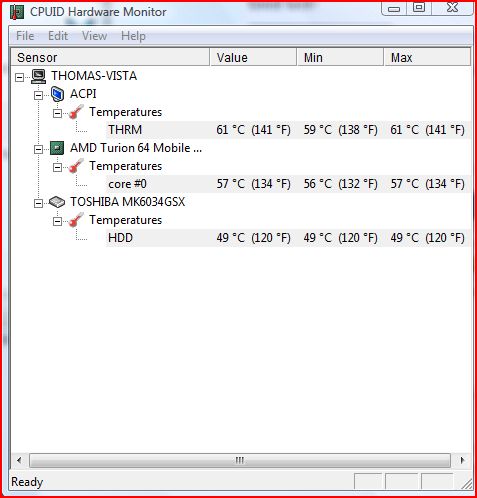477x498 pixels.
Task: Click core #0 value 57 °C (134 °F)
Action: [253, 184]
